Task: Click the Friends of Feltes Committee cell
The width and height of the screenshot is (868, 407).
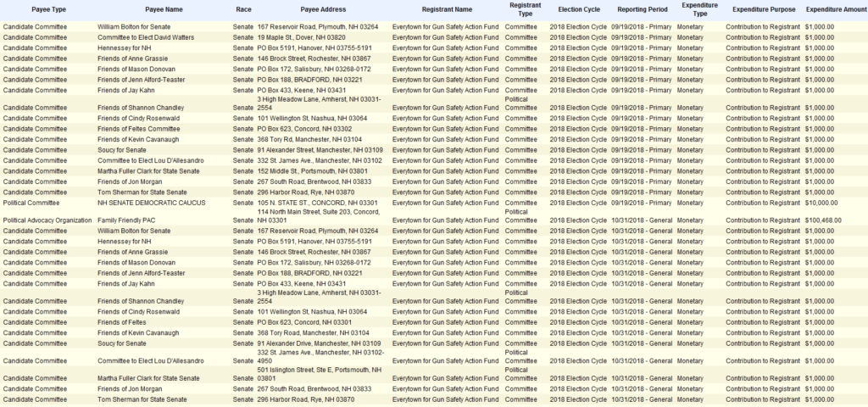Action: pos(138,129)
